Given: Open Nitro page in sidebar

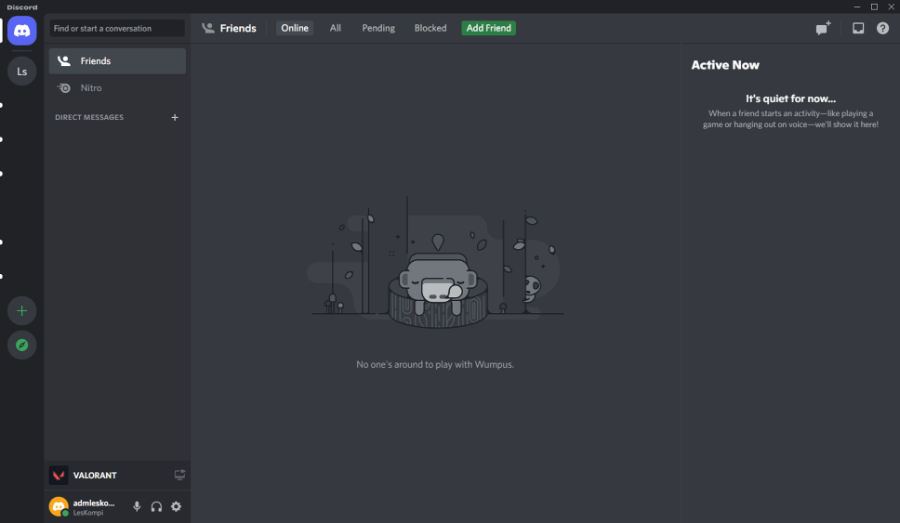Looking at the screenshot, I should point(117,88).
